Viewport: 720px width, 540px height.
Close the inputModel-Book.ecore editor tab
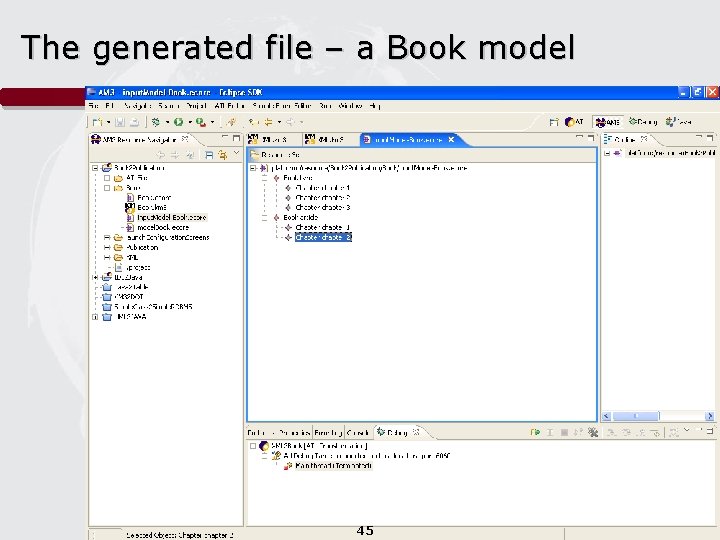[451, 139]
